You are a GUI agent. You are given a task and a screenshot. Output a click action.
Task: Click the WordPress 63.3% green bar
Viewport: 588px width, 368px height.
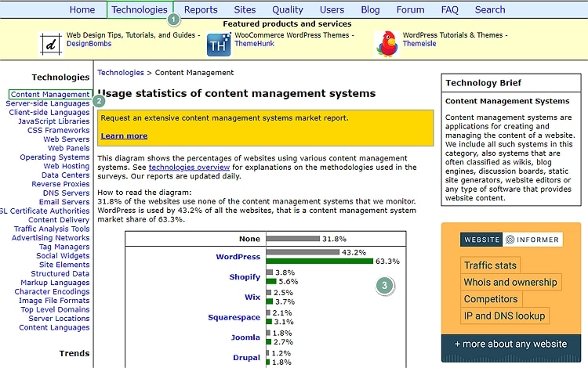click(320, 261)
